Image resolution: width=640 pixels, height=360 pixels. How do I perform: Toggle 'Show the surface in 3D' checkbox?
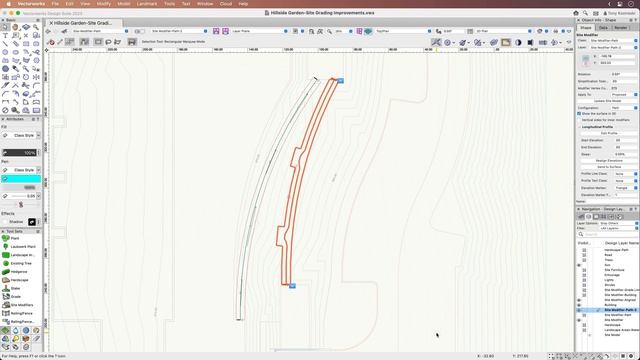[x=579, y=113]
